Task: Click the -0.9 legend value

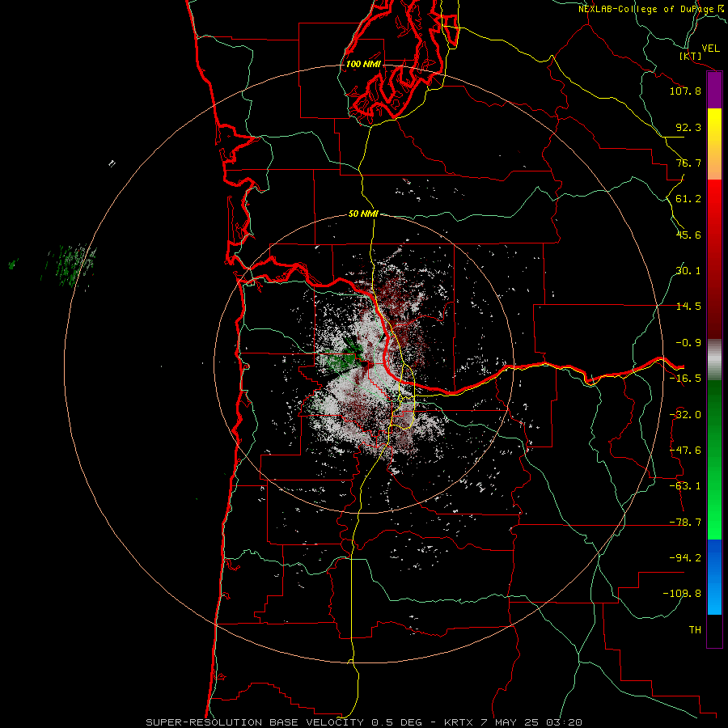Action: (688, 343)
